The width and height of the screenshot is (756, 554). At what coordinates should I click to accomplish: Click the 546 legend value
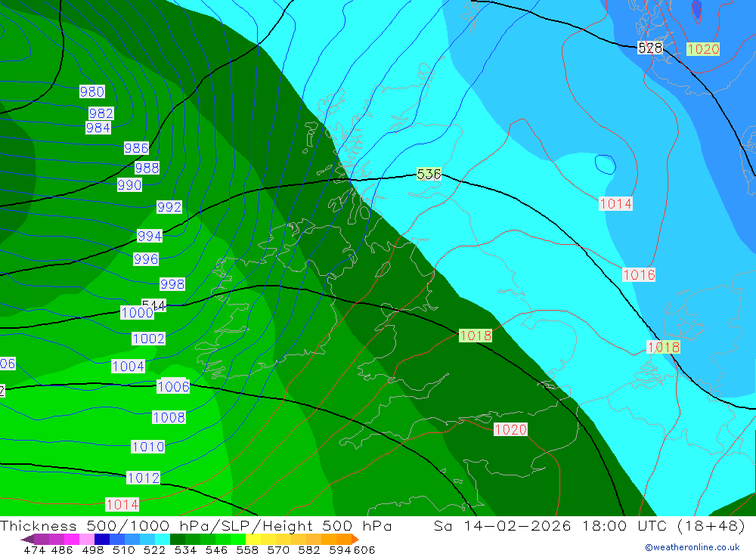coord(216,549)
